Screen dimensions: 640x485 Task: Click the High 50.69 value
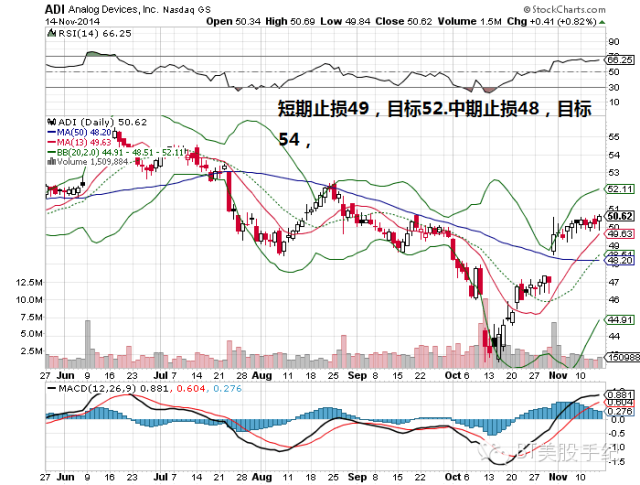[x=290, y=21]
